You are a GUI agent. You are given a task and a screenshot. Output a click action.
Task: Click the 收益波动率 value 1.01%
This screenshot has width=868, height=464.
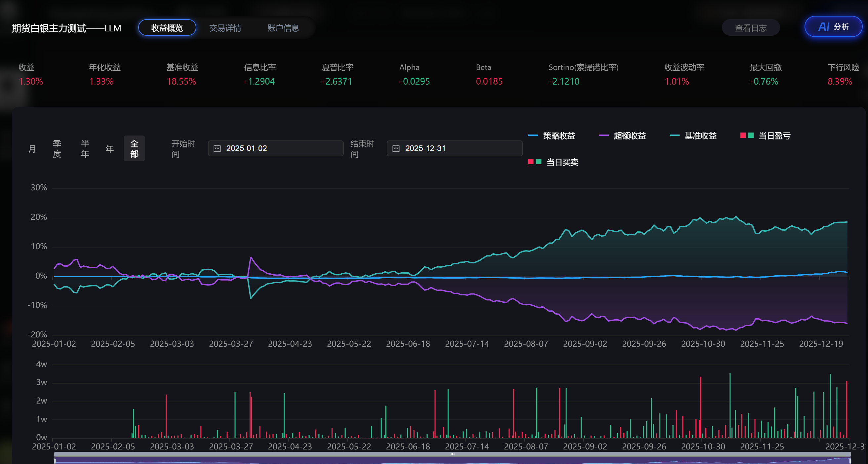pyautogui.click(x=677, y=82)
